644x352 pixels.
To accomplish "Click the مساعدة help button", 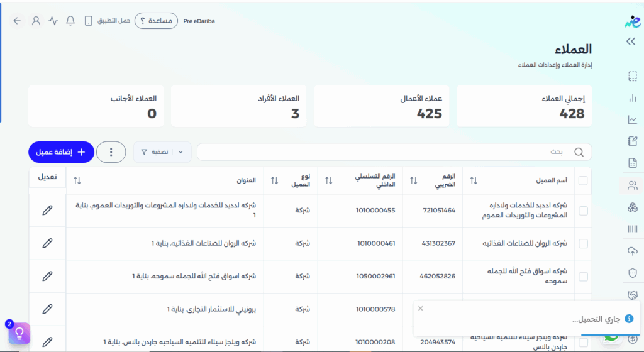I will coord(156,21).
